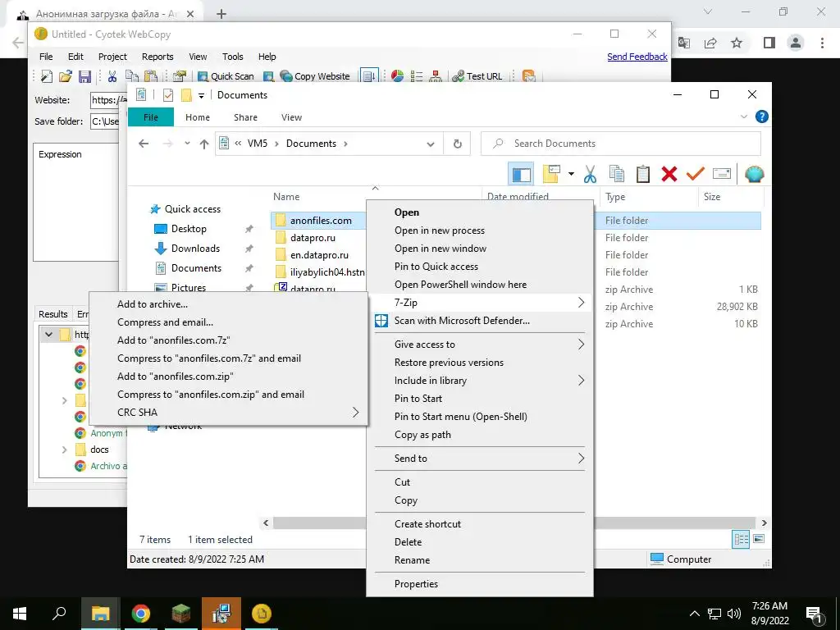Open Chrome from the taskbar
This screenshot has height=630, width=840.
coord(141,614)
